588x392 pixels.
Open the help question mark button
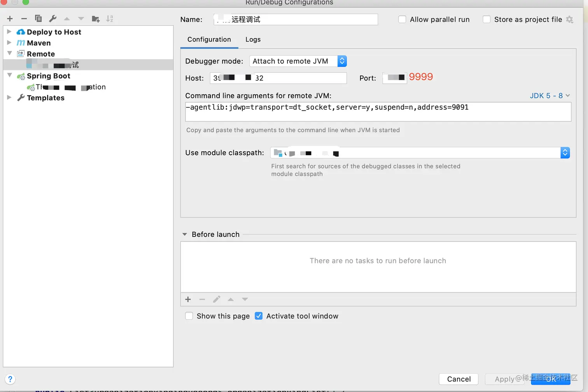tap(10, 379)
